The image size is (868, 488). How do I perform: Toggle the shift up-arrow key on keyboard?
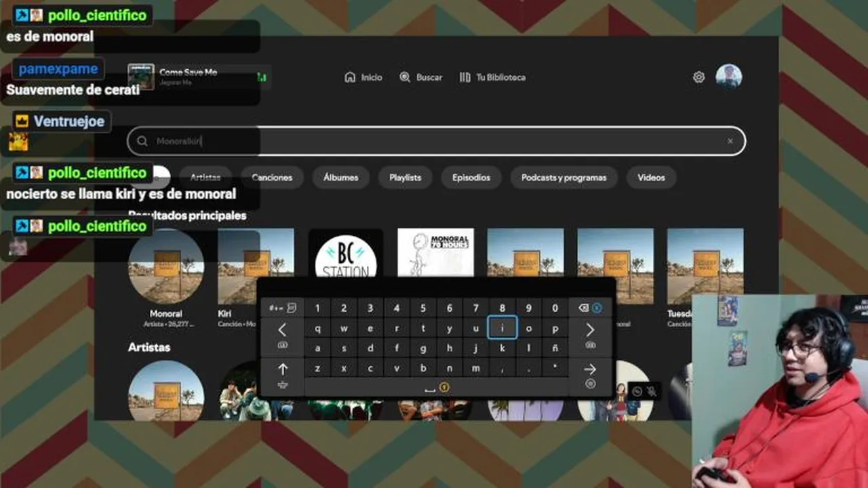282,375
